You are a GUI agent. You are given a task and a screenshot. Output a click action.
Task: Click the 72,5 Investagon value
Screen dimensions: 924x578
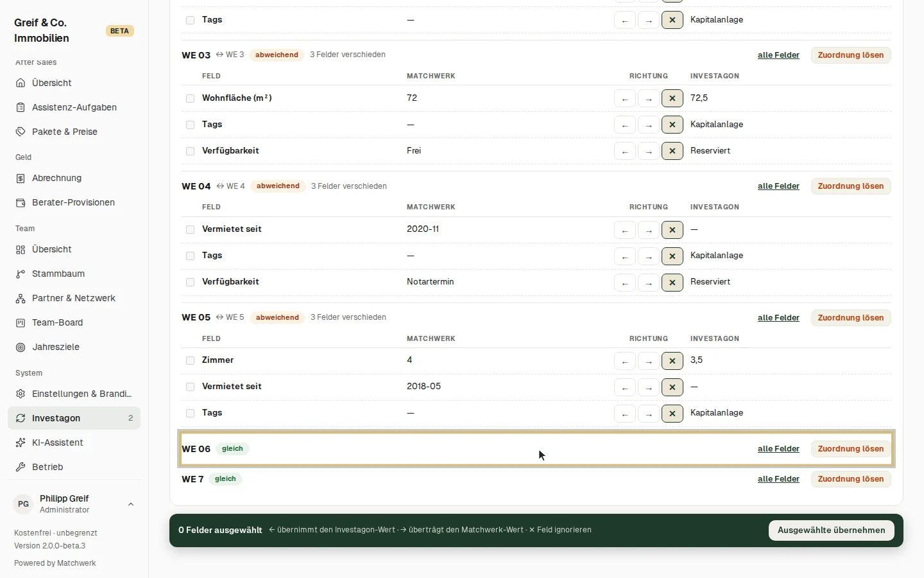[x=699, y=98]
